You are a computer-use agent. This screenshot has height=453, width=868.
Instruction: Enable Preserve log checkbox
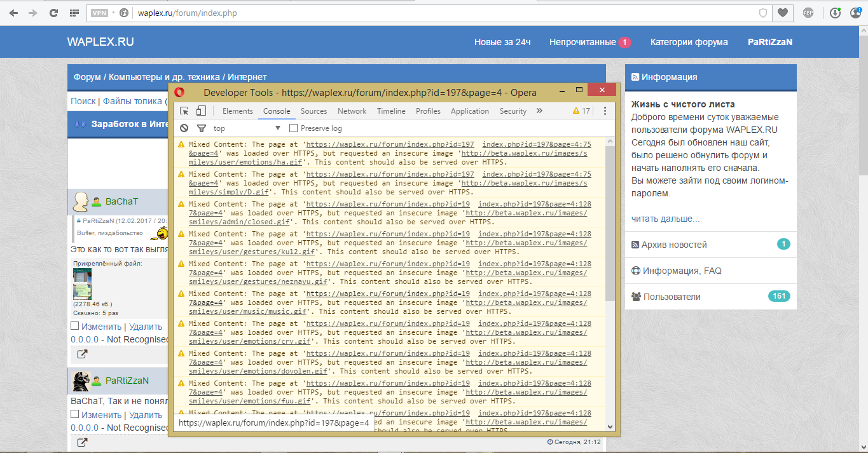pos(294,128)
